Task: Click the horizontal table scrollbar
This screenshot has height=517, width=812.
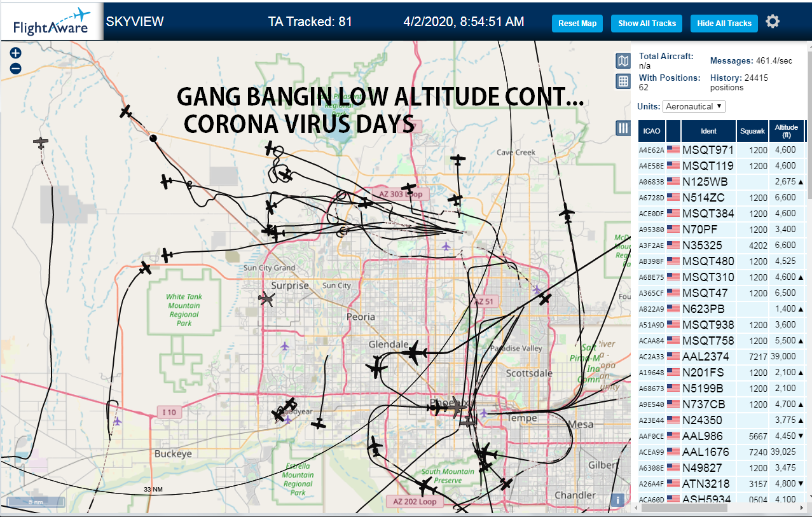Action: coord(684,507)
